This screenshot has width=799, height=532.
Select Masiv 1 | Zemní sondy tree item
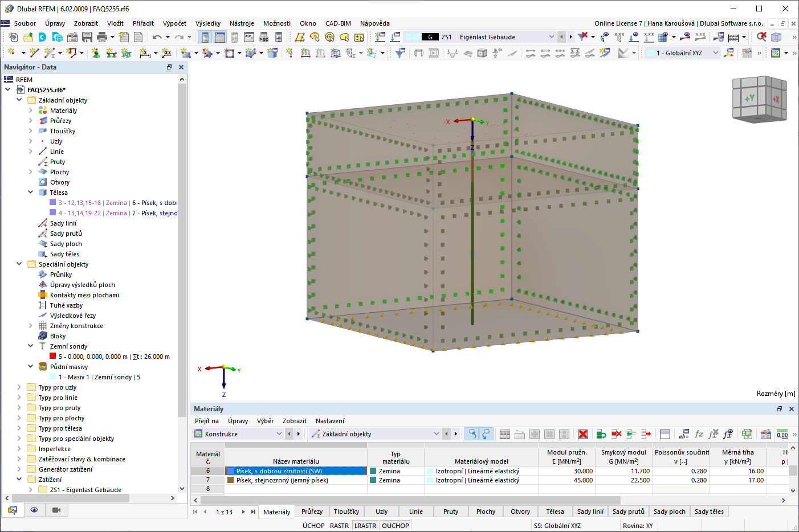pyautogui.click(x=99, y=377)
